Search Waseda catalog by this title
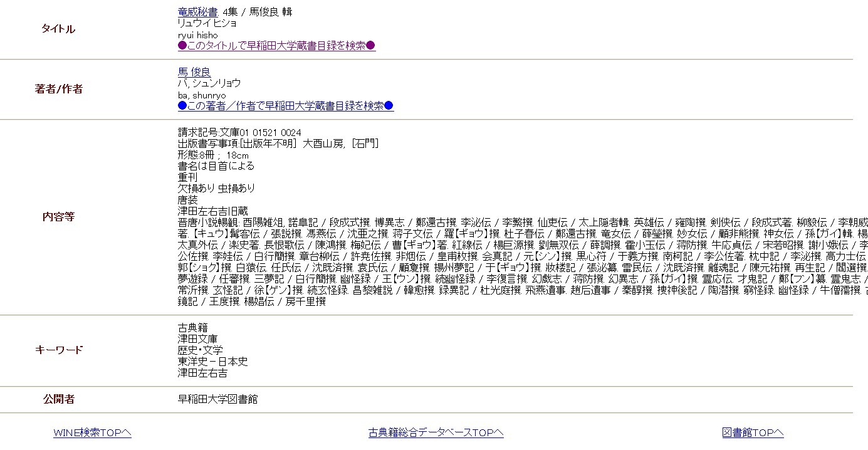Image resolution: width=868 pixels, height=450 pixels. (x=276, y=46)
